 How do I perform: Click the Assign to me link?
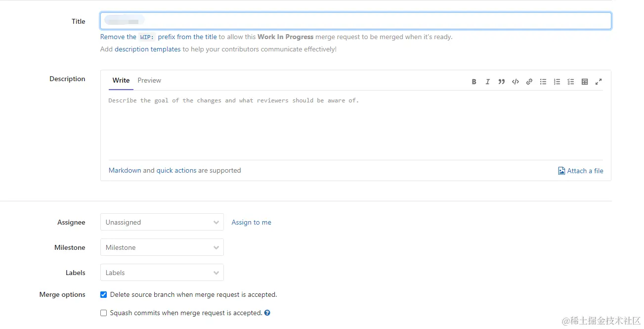point(251,222)
